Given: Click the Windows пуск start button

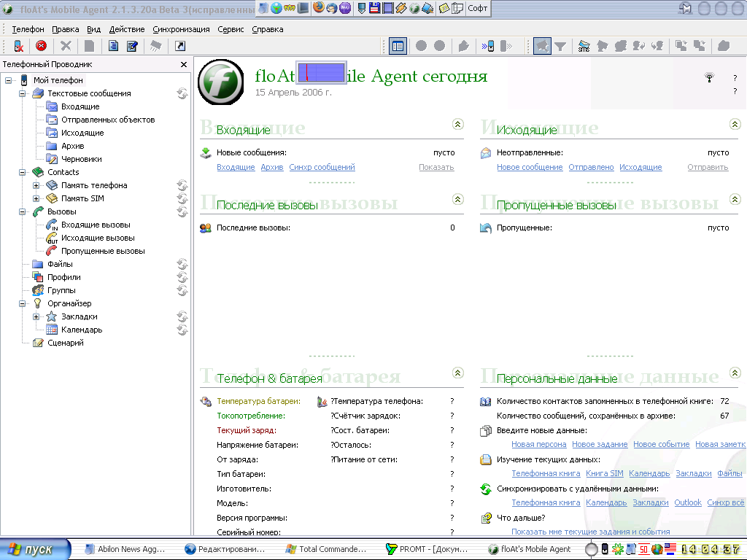Looking at the screenshot, I should (35, 549).
